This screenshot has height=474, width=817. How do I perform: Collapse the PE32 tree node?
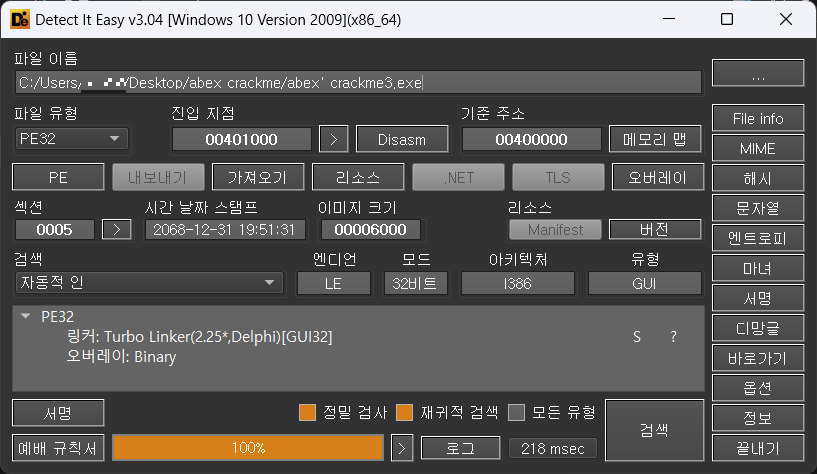25,316
